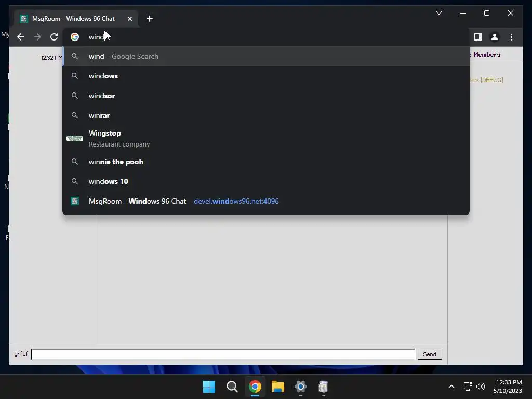Go back to the previous page in Chrome
Image resolution: width=532 pixels, height=399 pixels.
pyautogui.click(x=21, y=37)
